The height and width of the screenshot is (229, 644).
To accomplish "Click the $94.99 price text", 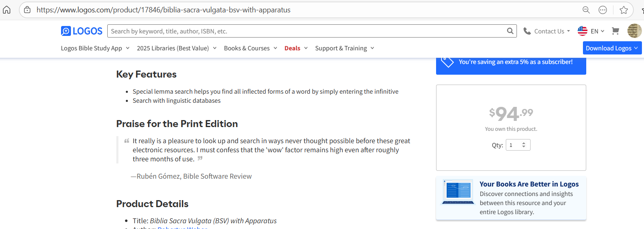I will click(511, 113).
